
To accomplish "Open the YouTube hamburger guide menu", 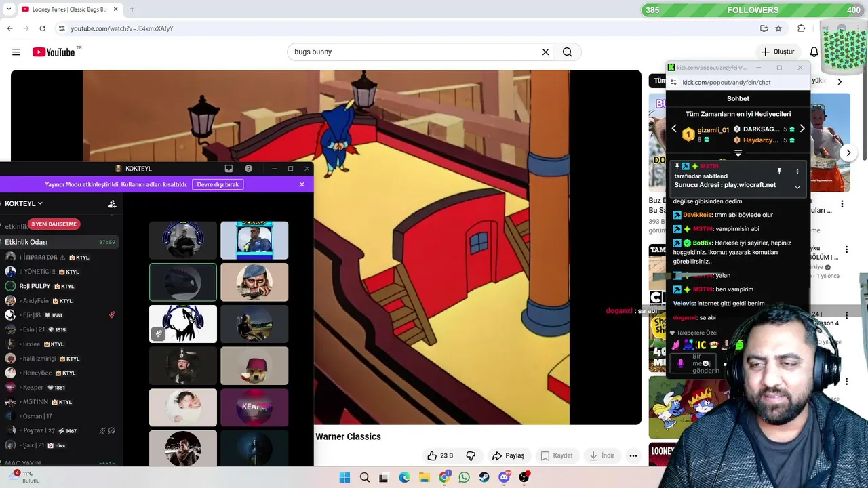I will click(x=16, y=52).
